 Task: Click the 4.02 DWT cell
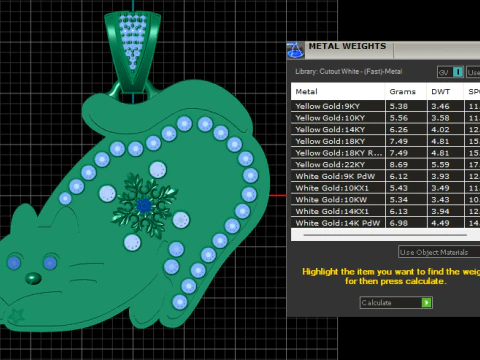point(445,129)
